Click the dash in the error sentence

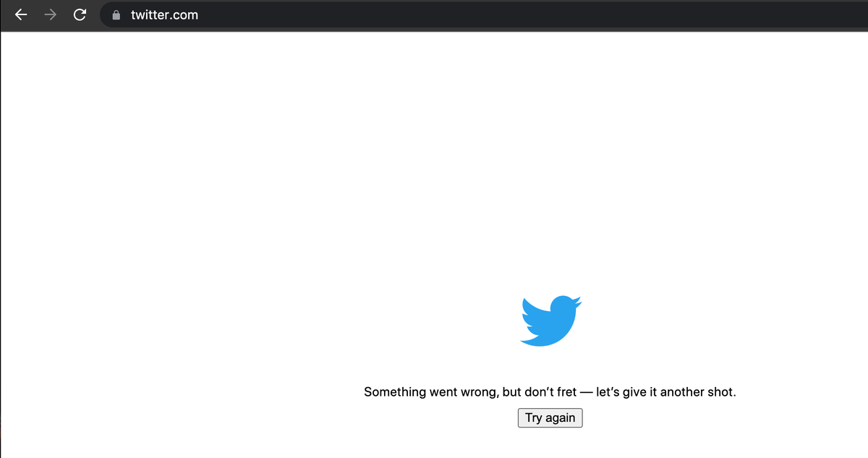[x=586, y=392]
